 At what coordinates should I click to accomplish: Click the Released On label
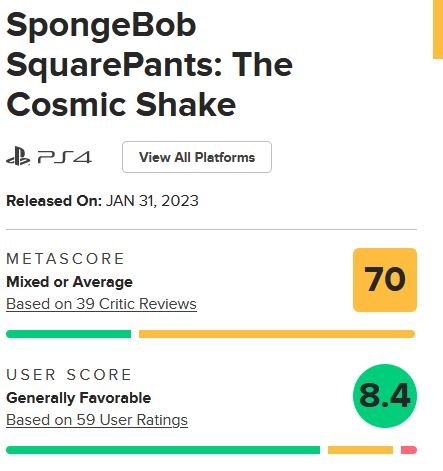tap(54, 201)
